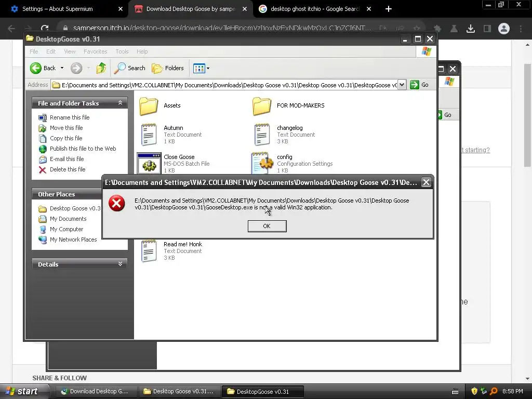Select the changelog text document icon
The image size is (532, 399).
(262, 135)
